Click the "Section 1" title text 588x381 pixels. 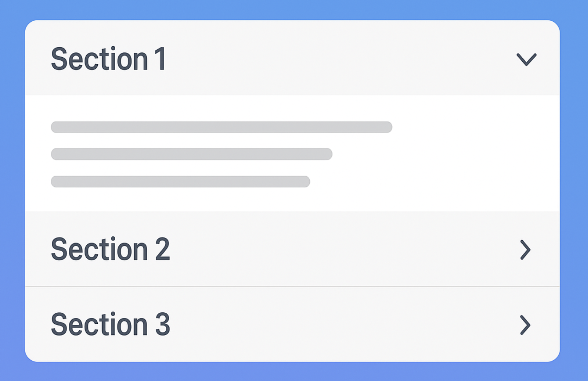(x=108, y=59)
